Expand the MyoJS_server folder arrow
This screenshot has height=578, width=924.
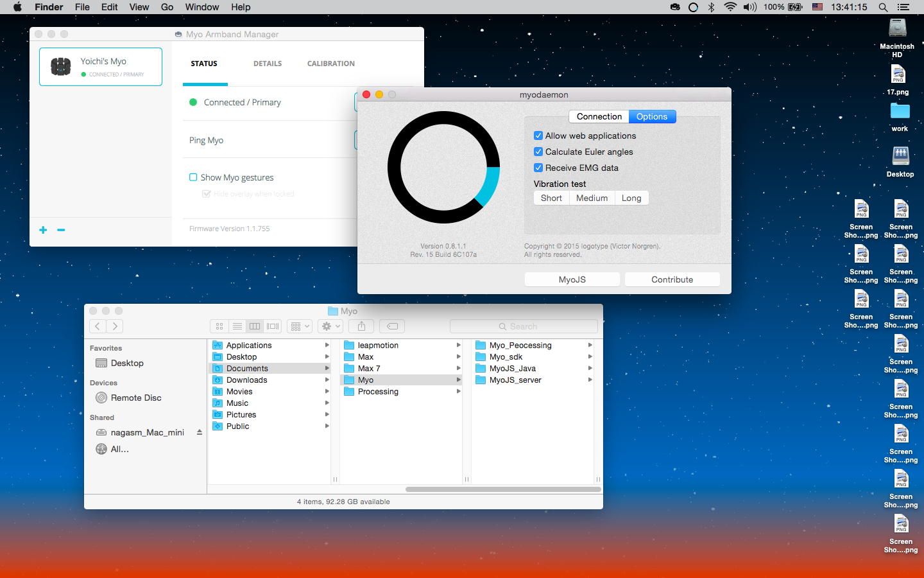point(590,380)
